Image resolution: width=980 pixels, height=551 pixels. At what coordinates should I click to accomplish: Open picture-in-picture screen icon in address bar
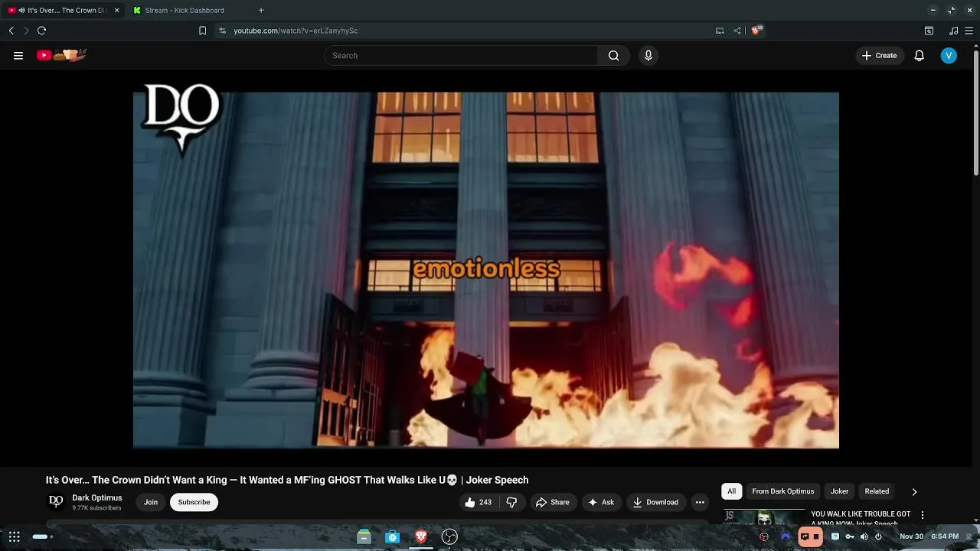[x=720, y=31]
